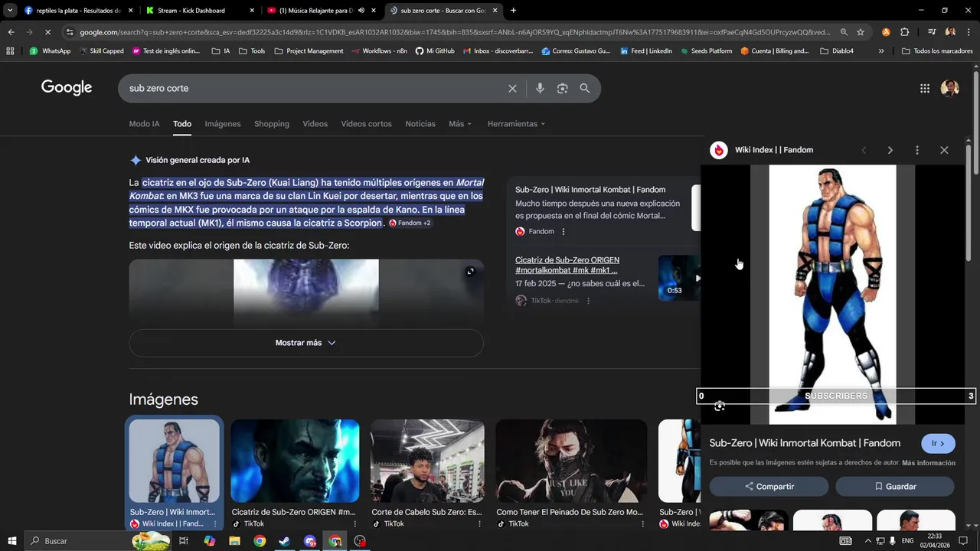Open Chrome zoom magnifier in address bar
This screenshot has width=980, height=551.
(x=844, y=32)
